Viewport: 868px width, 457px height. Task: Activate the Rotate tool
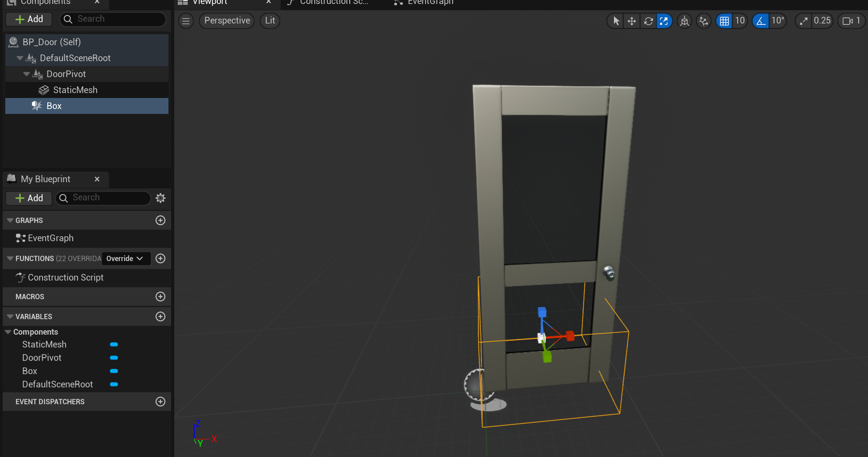point(648,21)
